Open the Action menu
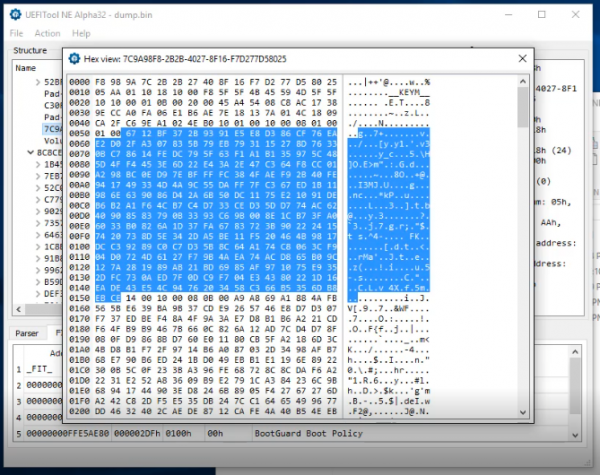 (47, 33)
